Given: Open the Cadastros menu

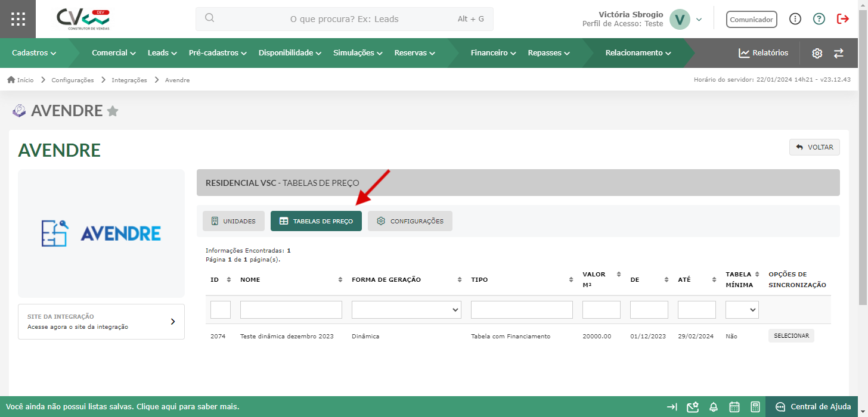Looking at the screenshot, I should coord(34,53).
